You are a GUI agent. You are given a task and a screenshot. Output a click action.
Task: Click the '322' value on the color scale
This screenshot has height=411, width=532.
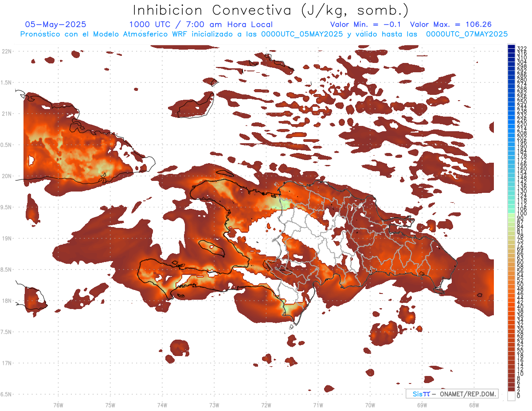(x=521, y=48)
